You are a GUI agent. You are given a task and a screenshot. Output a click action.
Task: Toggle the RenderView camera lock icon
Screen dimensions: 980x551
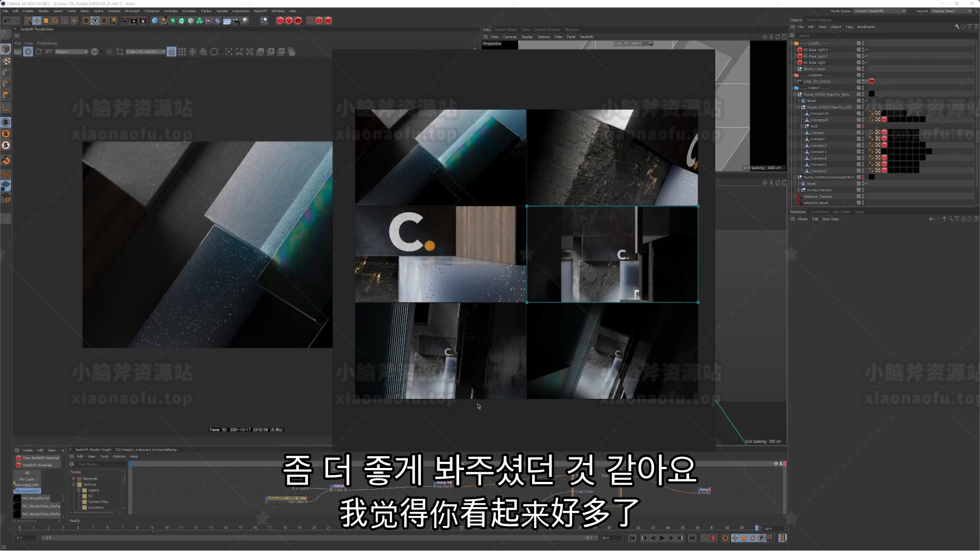(x=172, y=52)
